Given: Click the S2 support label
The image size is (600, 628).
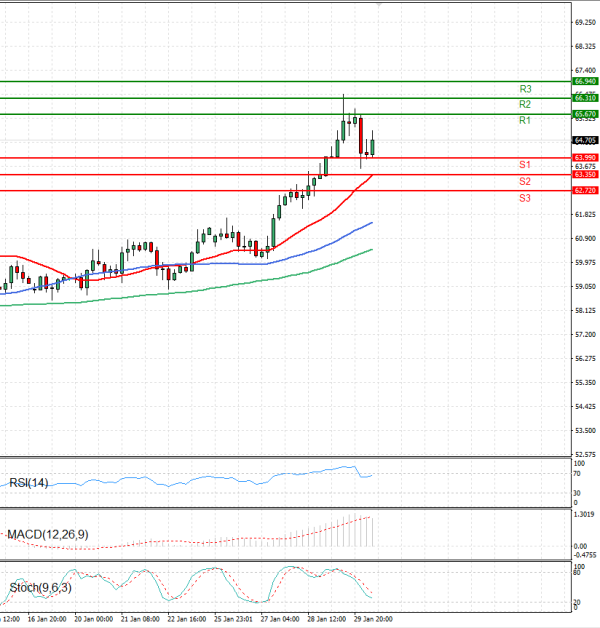Looking at the screenshot, I should (x=524, y=182).
